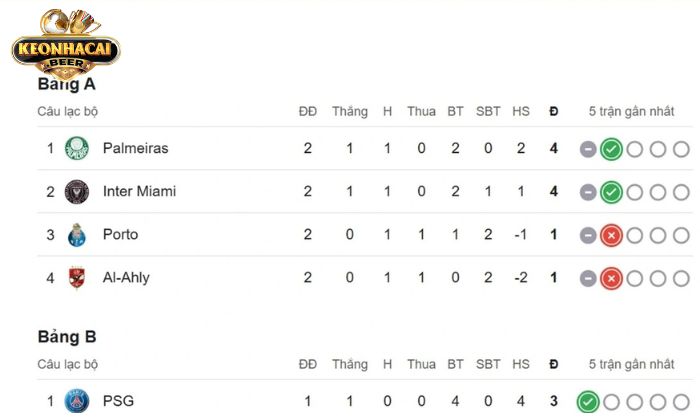Screen dimensions: 700x420
Task: Click Al-Ahly red loss X icon
Action: pyautogui.click(x=611, y=279)
